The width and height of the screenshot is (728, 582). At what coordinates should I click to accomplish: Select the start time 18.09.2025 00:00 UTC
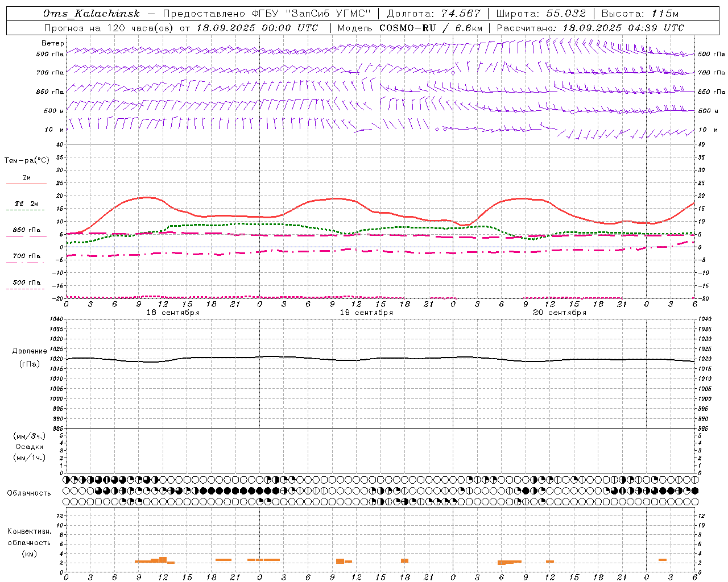click(257, 28)
